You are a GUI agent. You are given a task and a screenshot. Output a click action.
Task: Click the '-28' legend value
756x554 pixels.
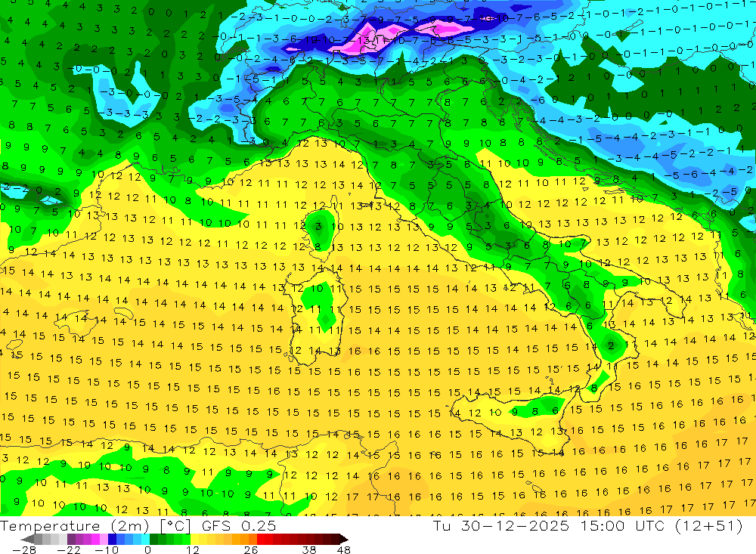click(23, 549)
